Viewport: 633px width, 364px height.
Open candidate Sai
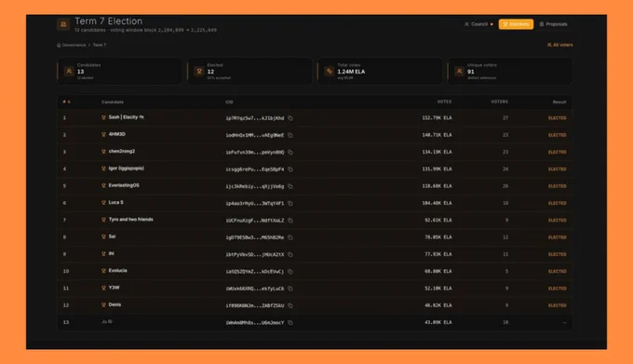click(113, 236)
